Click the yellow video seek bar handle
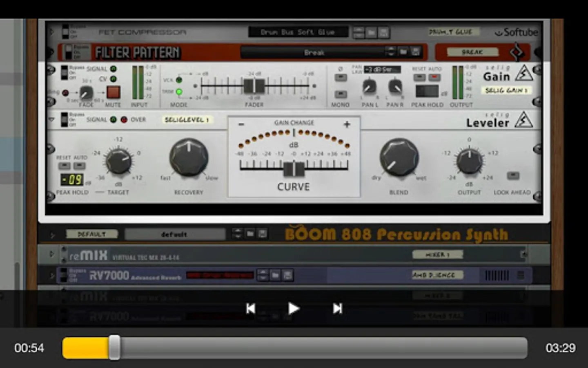This screenshot has width=588, height=368. tap(114, 348)
